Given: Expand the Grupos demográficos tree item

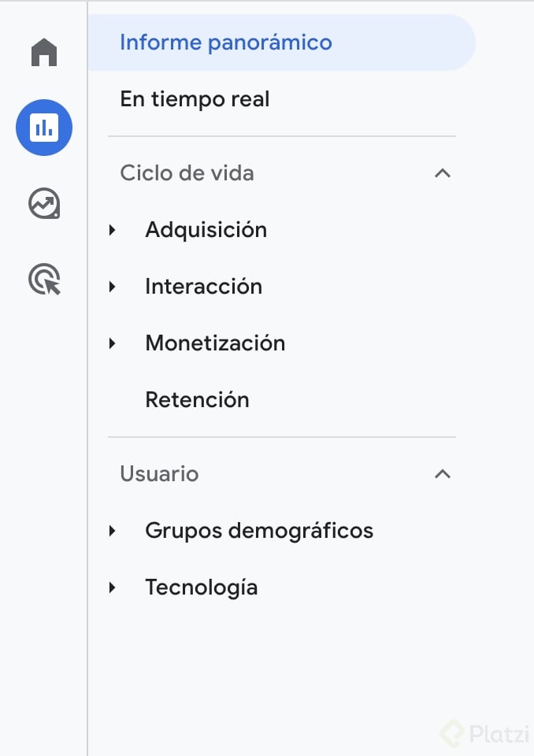Looking at the screenshot, I should (x=113, y=530).
